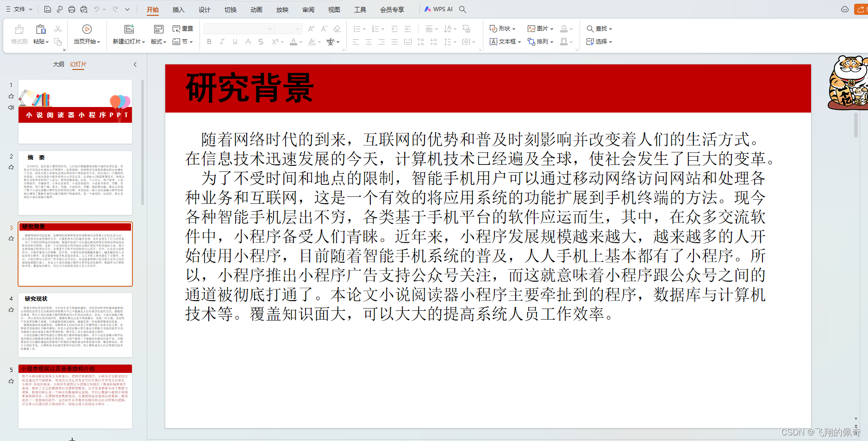The height and width of the screenshot is (441, 868).
Task: Click the increase indent icon
Action: [x=407, y=29]
